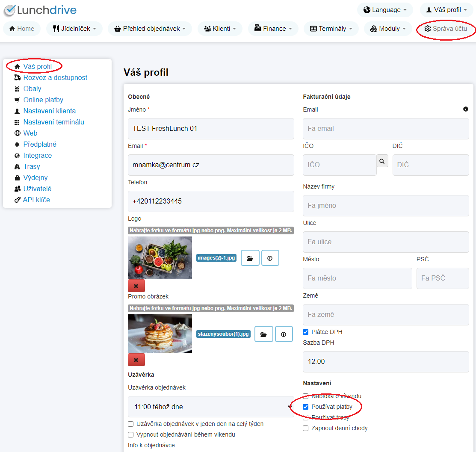Expand the Finance dropdown menu

tap(273, 29)
